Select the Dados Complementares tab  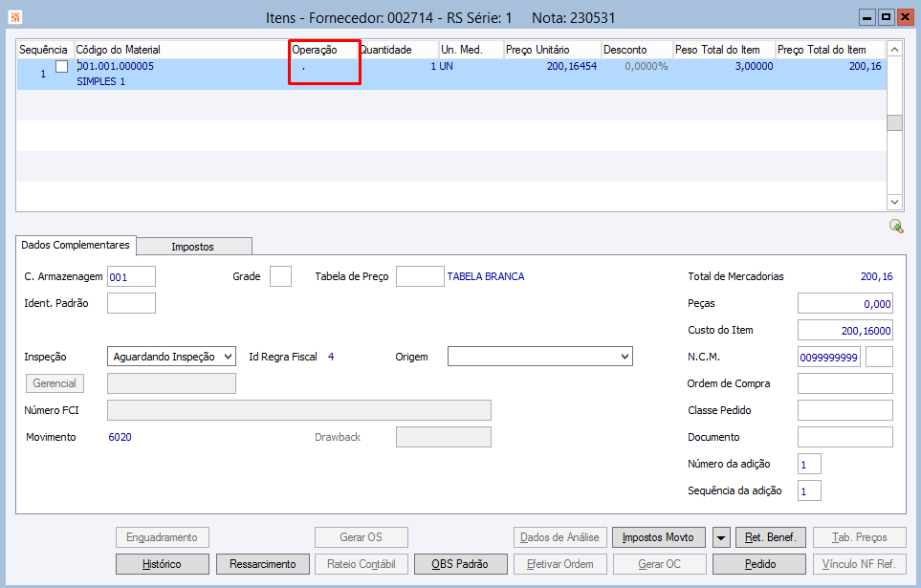point(76,245)
